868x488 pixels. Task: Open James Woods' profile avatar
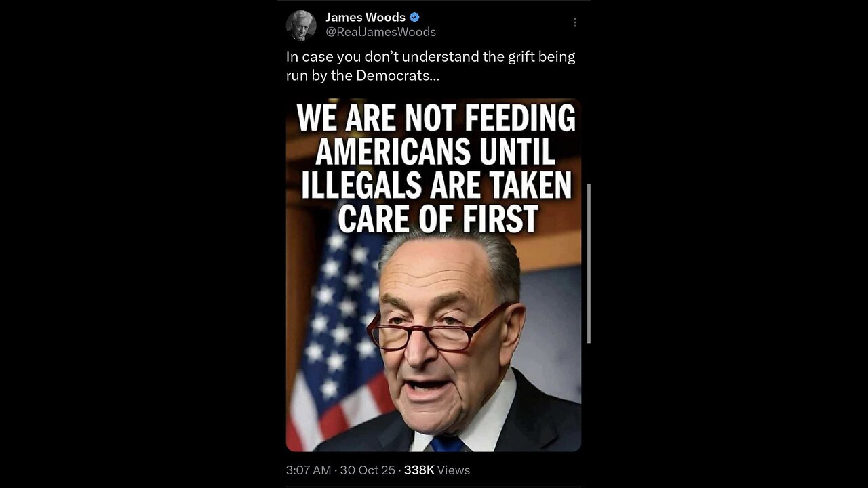(301, 25)
